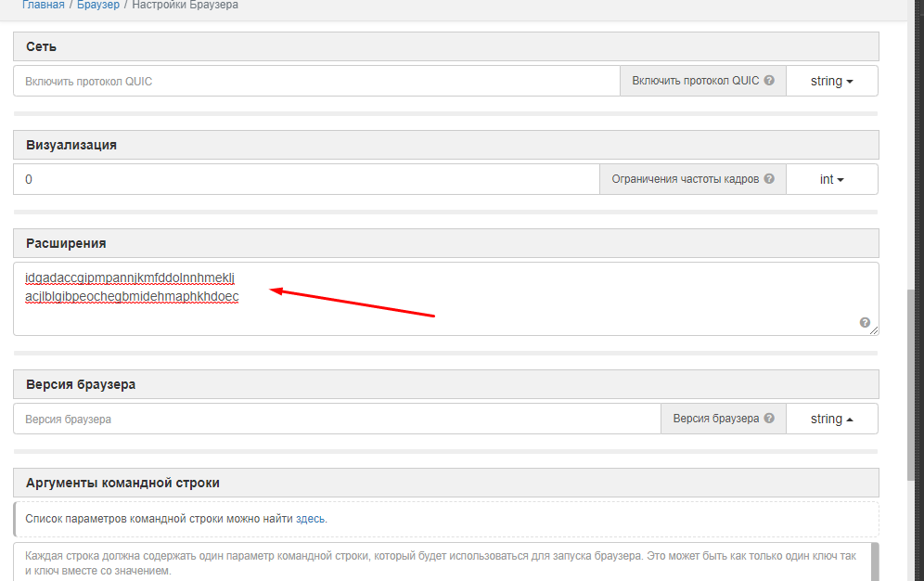Click frame rate input containing 0
This screenshot has width=924, height=581.
point(306,179)
